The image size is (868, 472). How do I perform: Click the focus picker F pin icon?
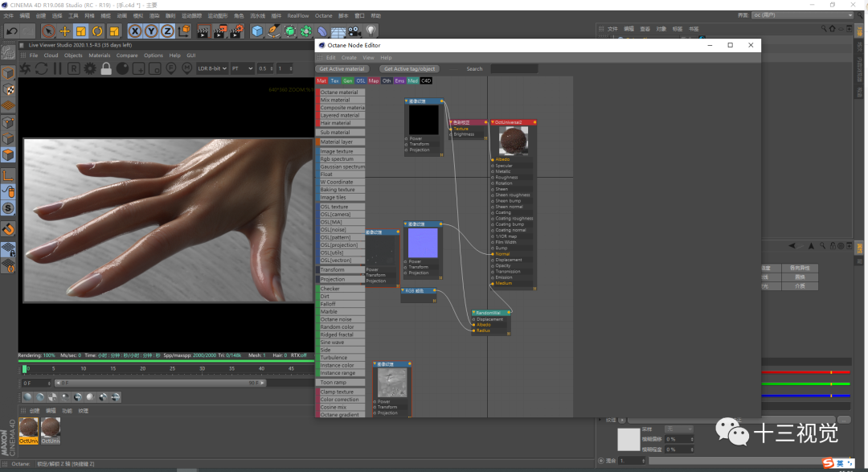pos(171,68)
